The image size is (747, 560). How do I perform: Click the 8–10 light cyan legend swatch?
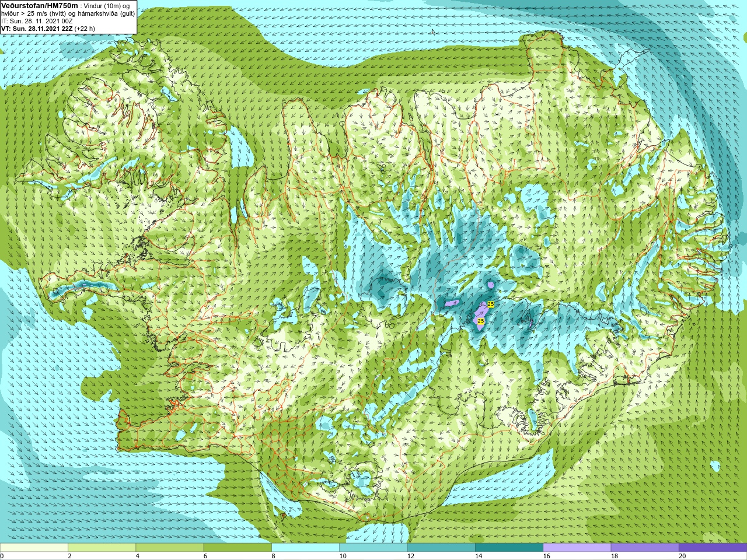tap(305, 548)
